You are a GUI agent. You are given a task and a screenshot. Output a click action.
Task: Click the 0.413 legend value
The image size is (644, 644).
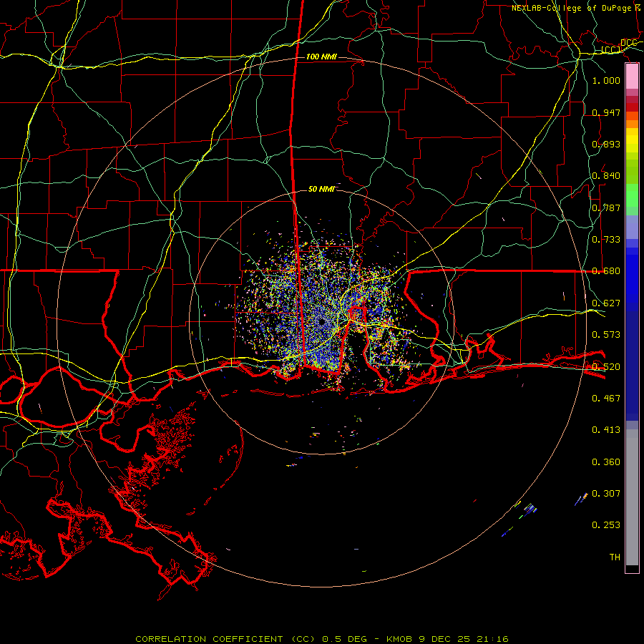[606, 430]
